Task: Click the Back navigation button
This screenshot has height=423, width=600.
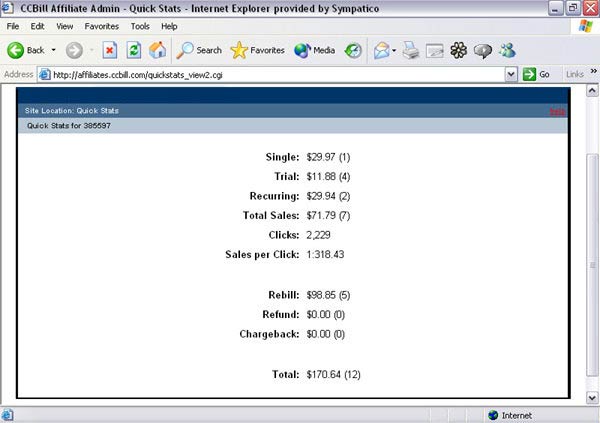Action: pyautogui.click(x=27, y=50)
